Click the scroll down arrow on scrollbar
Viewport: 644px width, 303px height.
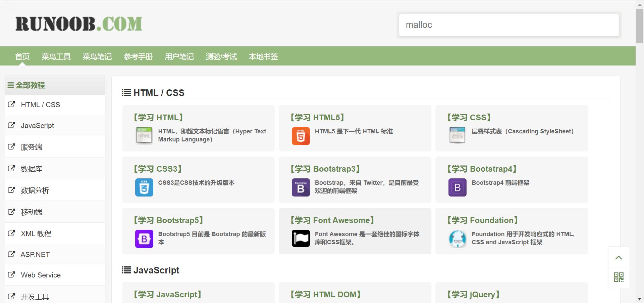click(x=640, y=299)
